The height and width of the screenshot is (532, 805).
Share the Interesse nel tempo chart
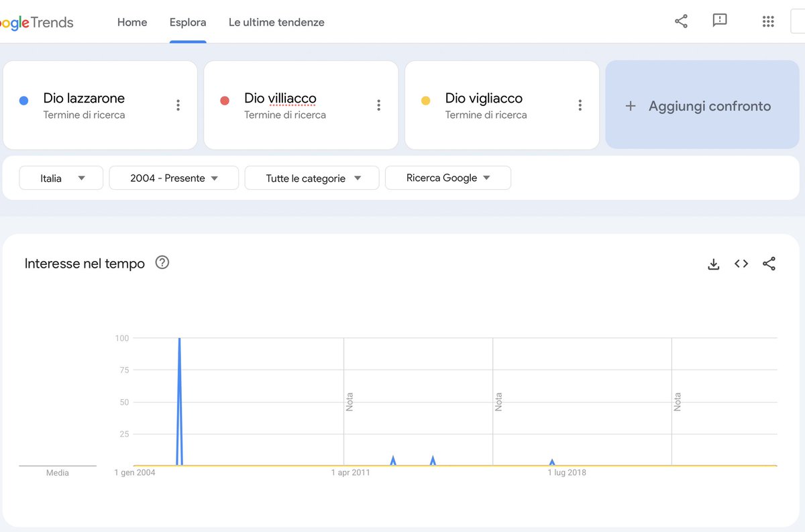coord(769,264)
